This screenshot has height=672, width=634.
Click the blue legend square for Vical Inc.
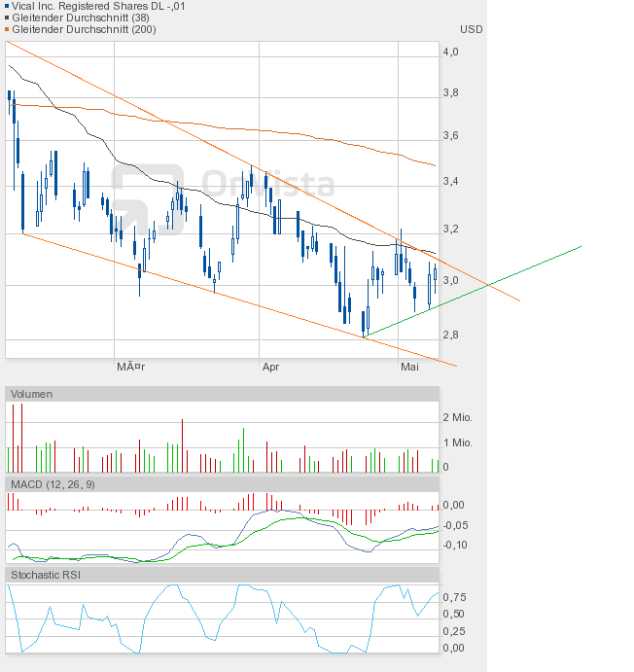[7, 6]
